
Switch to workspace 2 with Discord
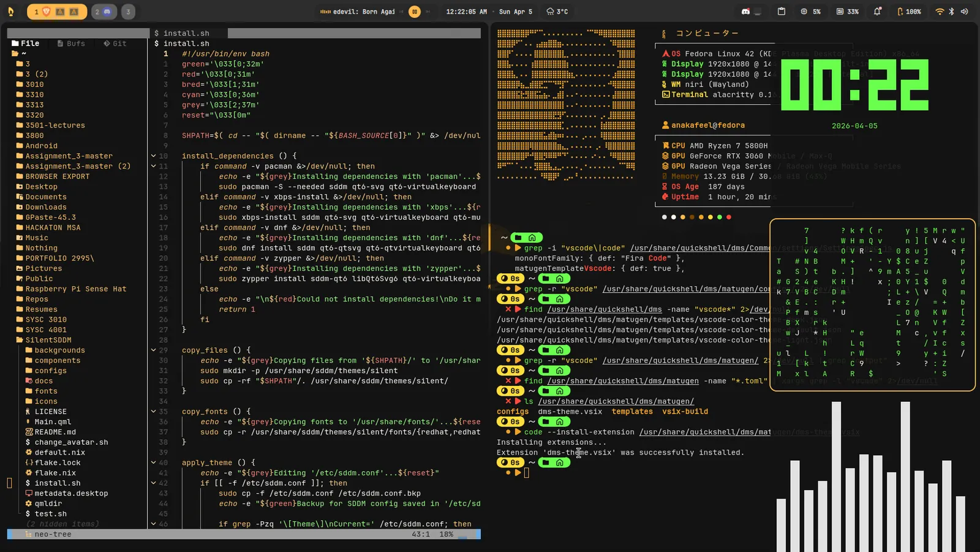coord(104,12)
